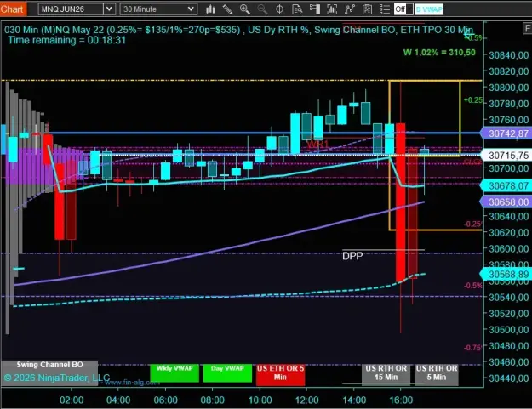The height and width of the screenshot is (409, 532).
Task: Click the 30840,00 price axis label
Action: click(x=508, y=55)
